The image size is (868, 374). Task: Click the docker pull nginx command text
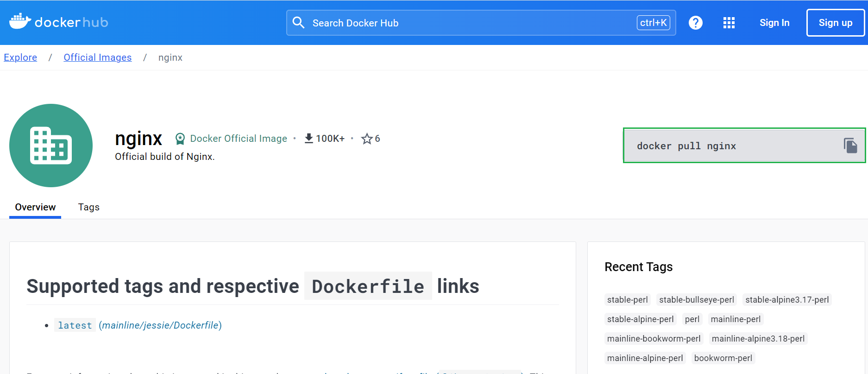click(686, 146)
